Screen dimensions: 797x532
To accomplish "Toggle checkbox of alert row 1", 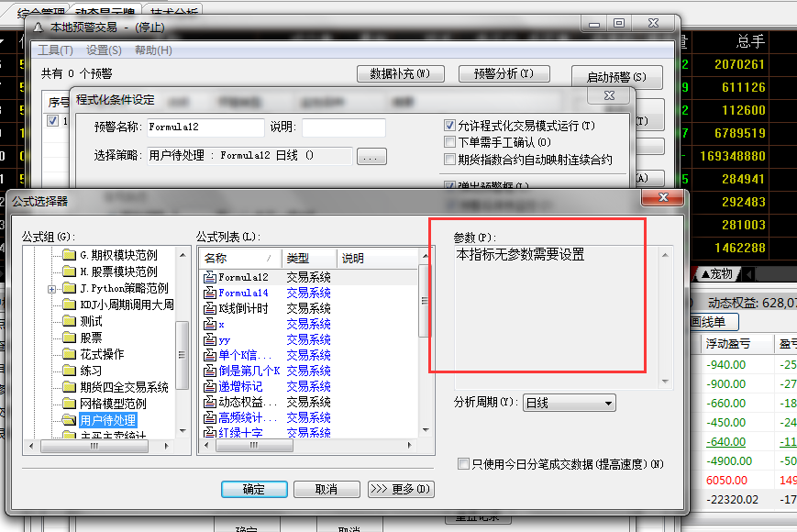I will tap(53, 121).
